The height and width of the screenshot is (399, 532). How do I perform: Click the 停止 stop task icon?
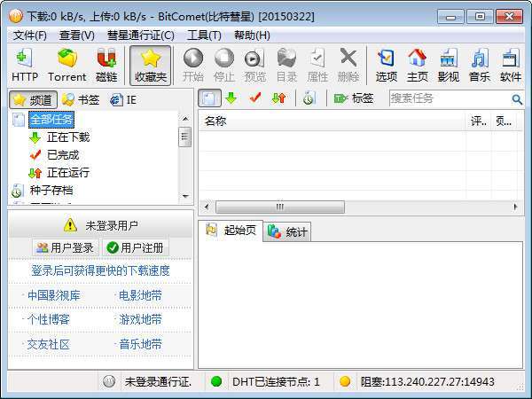(224, 65)
